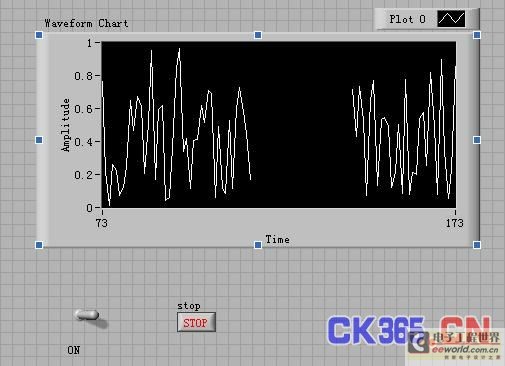Click the stop label above the button

point(189,306)
